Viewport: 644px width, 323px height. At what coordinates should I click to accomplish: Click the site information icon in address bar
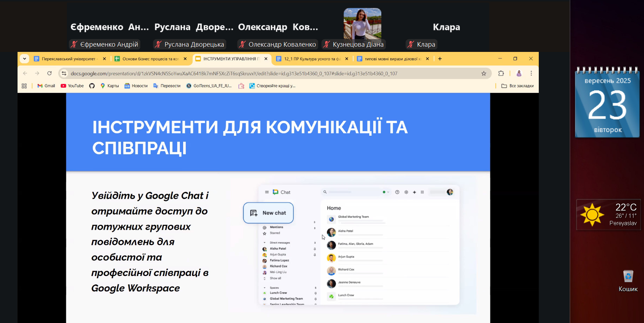[x=64, y=73]
